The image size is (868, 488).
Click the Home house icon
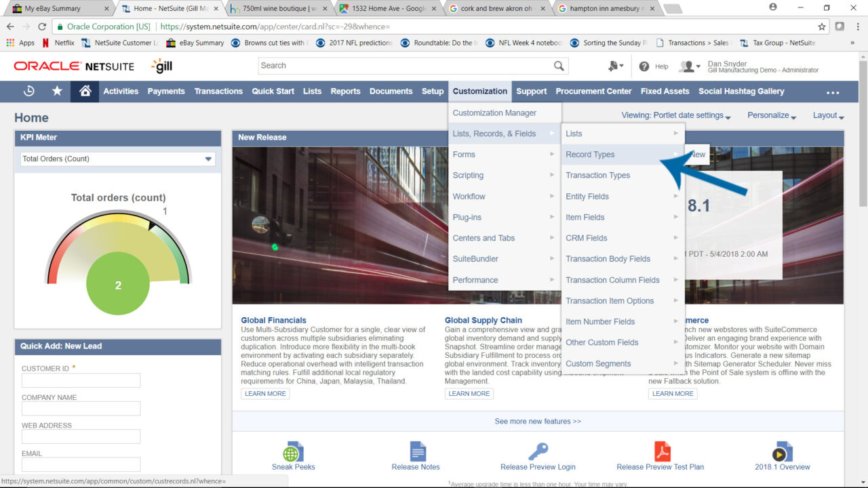[84, 91]
